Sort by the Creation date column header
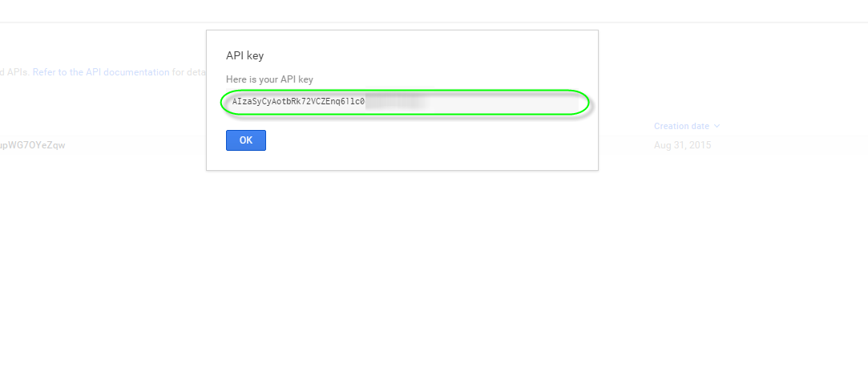The image size is (868, 373). click(x=681, y=126)
